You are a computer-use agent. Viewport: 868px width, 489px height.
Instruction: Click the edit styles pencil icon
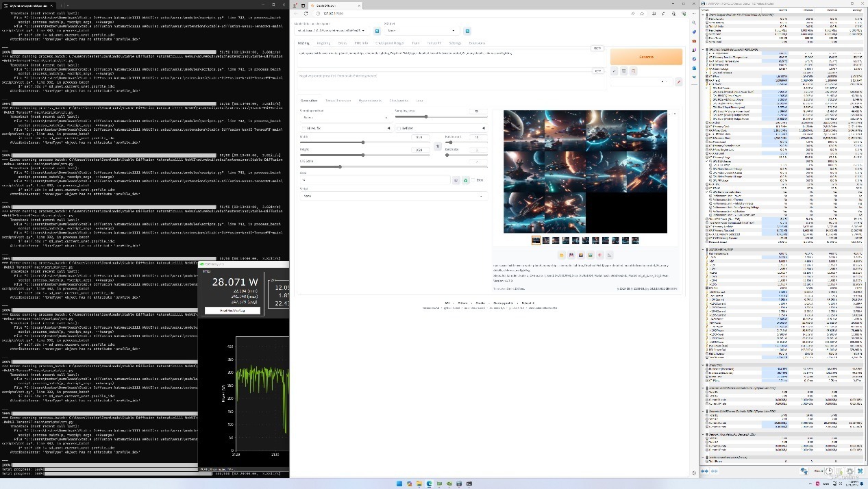(x=678, y=81)
